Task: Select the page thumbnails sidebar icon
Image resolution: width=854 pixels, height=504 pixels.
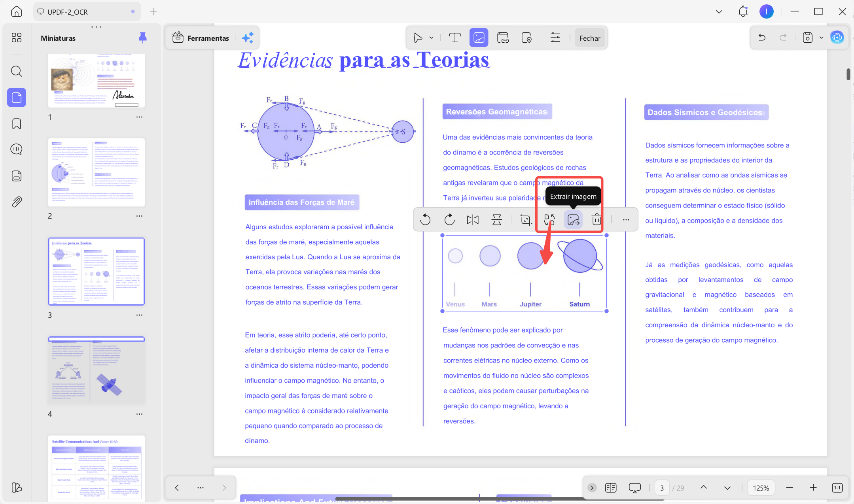Action: point(17,97)
